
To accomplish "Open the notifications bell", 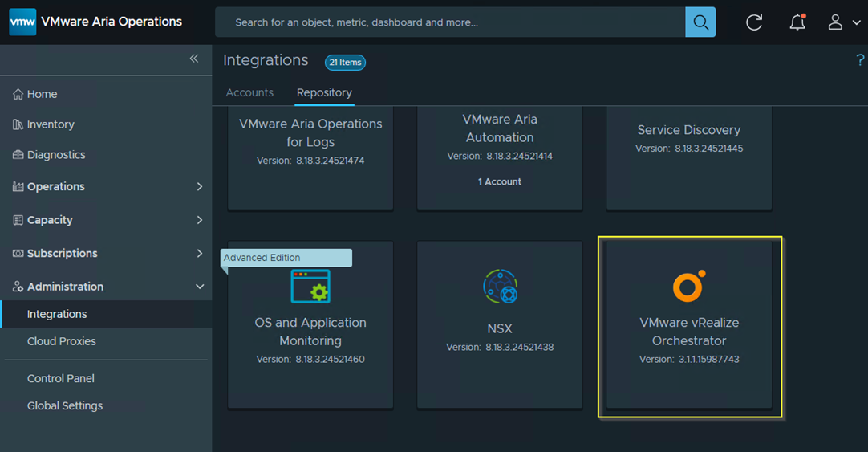I will point(797,22).
